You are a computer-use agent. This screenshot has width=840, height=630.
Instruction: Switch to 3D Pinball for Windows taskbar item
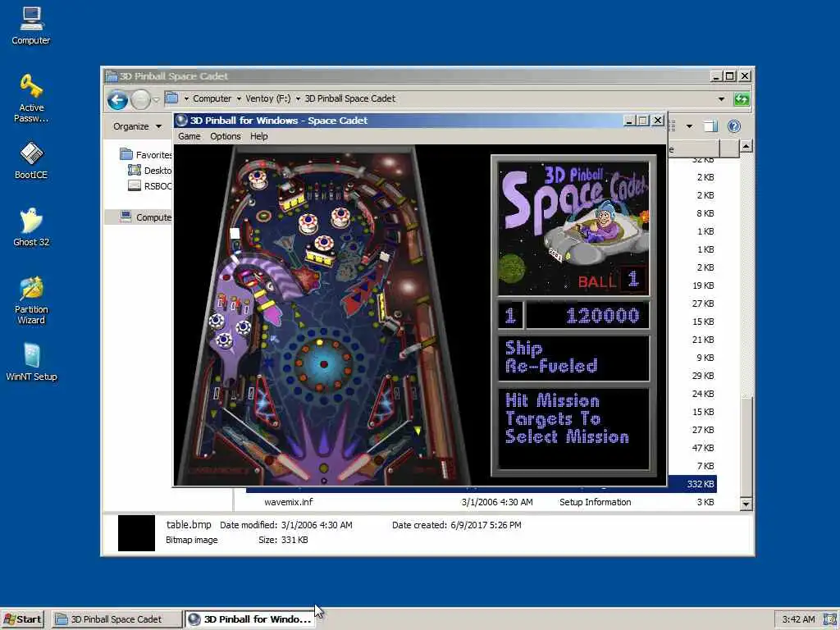[249, 619]
